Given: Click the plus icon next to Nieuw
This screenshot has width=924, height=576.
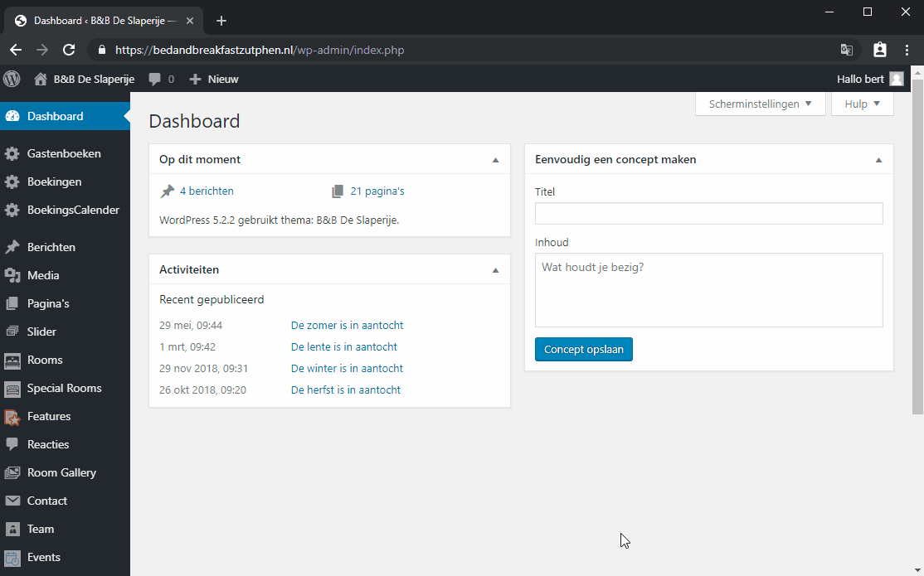Looking at the screenshot, I should click(195, 79).
